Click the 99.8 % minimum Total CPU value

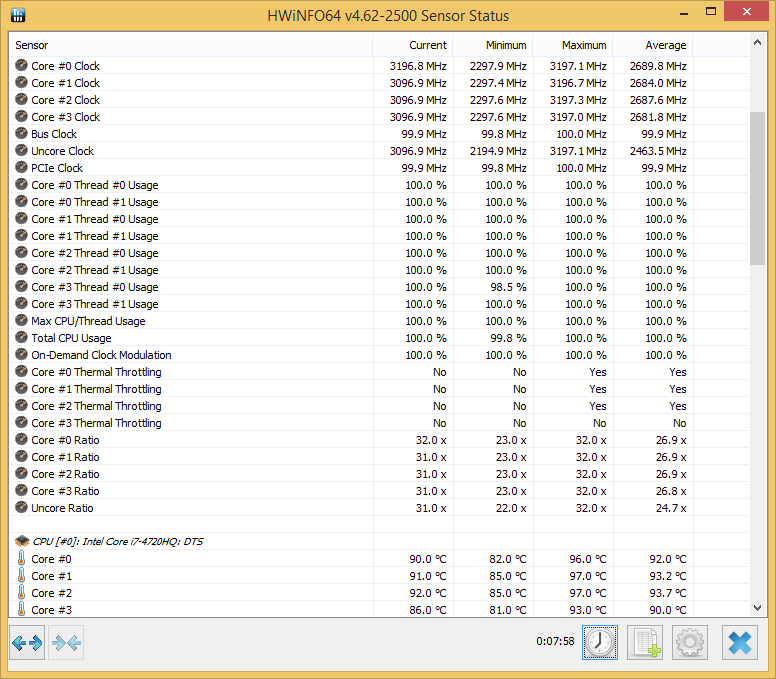coord(508,338)
